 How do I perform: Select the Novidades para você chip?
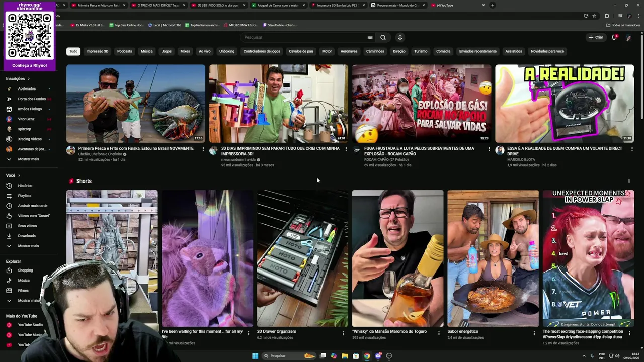pyautogui.click(x=547, y=51)
